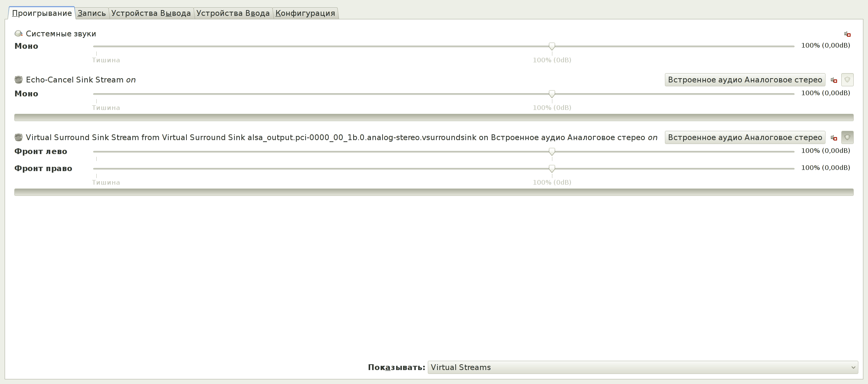868x384 pixels.
Task: Click the Echo-Cancel Sink Stream icon
Action: point(19,80)
